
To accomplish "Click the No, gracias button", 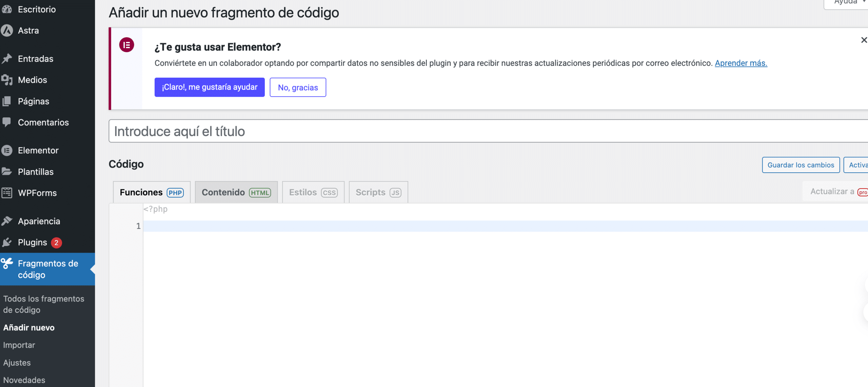I will click(298, 87).
